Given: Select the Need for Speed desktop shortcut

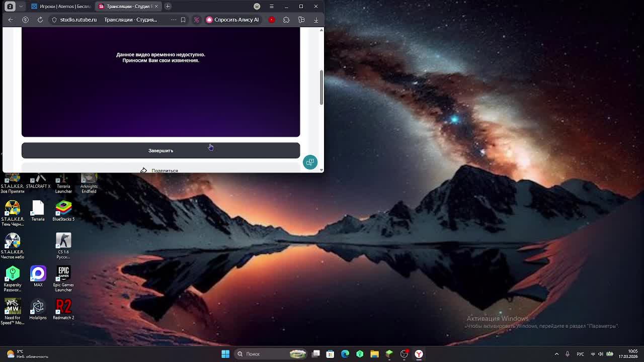Looking at the screenshot, I should pyautogui.click(x=13, y=312).
